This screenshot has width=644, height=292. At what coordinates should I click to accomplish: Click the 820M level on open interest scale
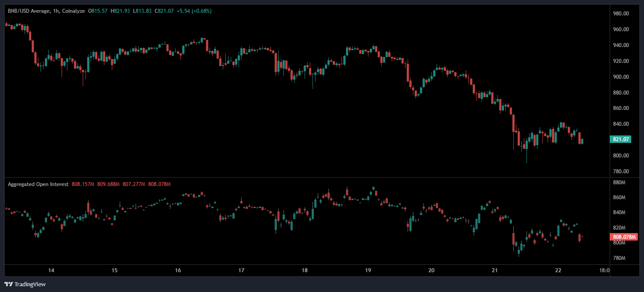pos(620,228)
